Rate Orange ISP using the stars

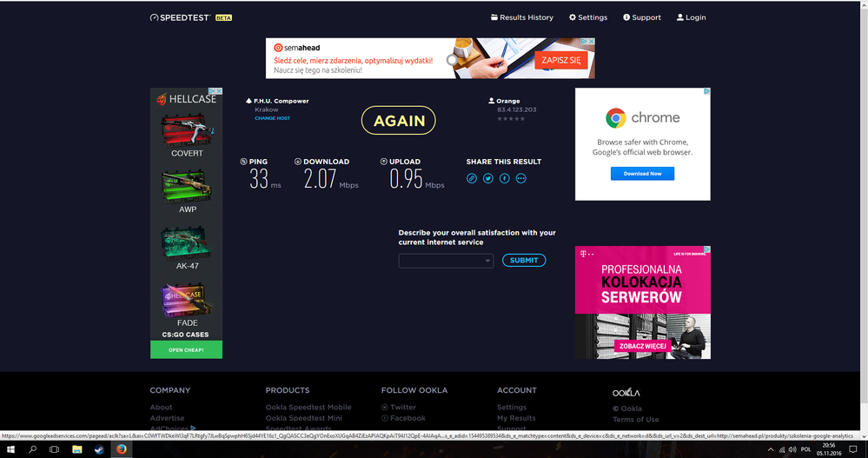pos(511,118)
